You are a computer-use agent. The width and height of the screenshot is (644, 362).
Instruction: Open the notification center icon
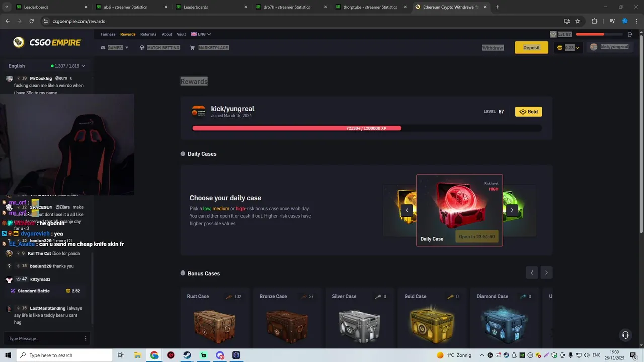[633, 355]
